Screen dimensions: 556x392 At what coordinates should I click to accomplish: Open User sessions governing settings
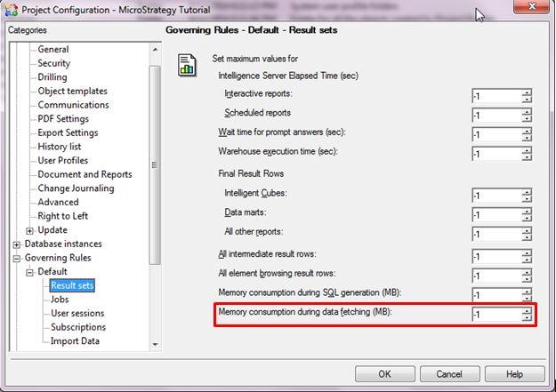77,313
